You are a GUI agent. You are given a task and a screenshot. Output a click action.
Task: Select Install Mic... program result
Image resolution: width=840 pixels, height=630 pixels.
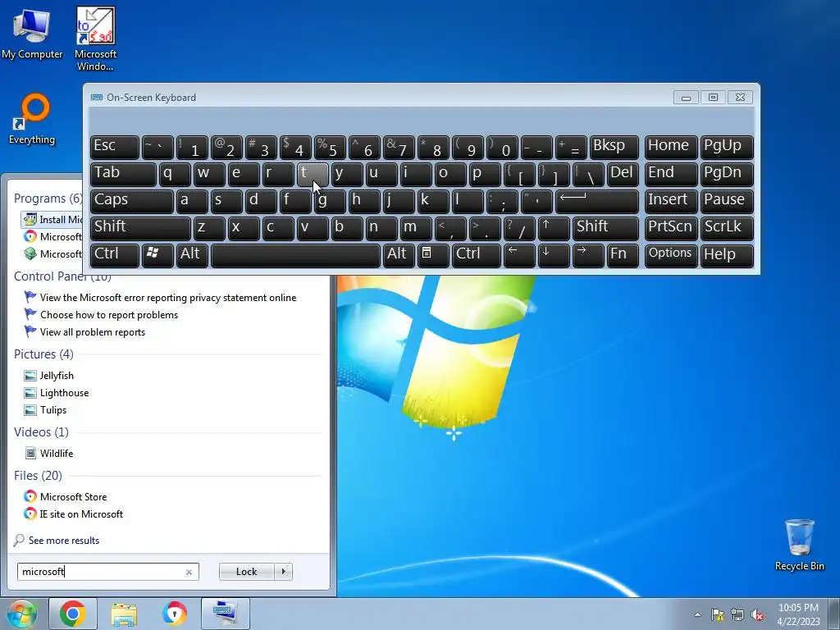pos(52,220)
